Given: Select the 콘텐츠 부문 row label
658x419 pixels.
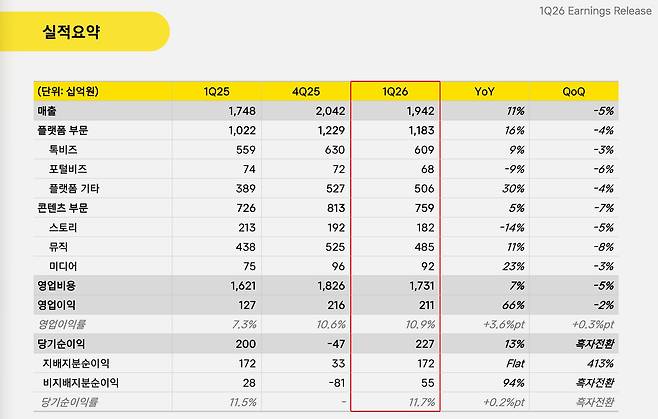Looking at the screenshot, I should pyautogui.click(x=63, y=208).
